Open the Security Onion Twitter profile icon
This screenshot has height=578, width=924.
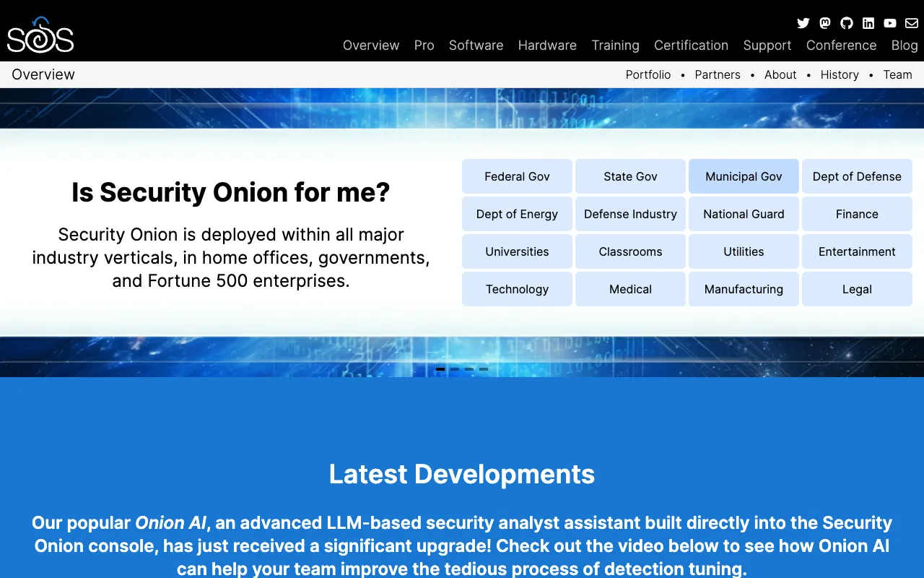[x=803, y=23]
